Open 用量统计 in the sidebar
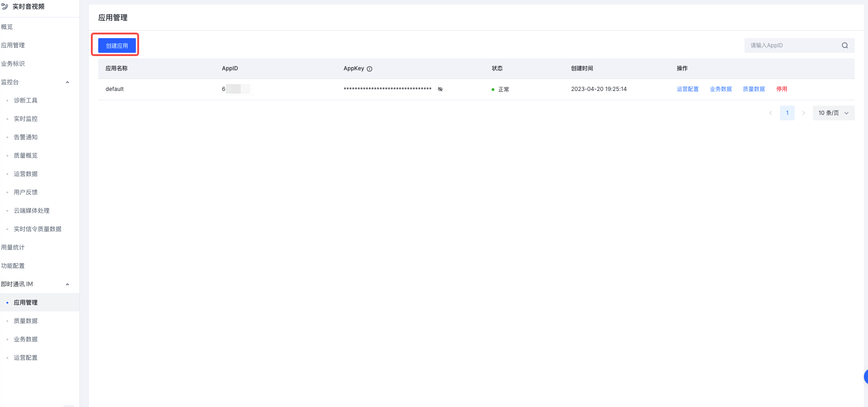 coord(13,248)
